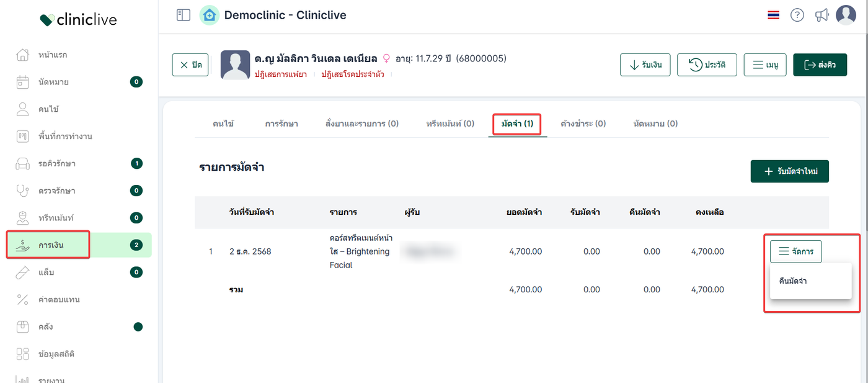This screenshot has height=383, width=868.
Task: Click the Democlinic home logo icon
Action: [210, 16]
